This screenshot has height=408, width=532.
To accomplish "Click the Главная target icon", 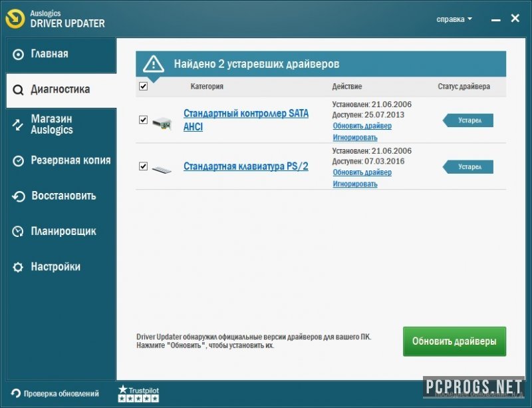I will pyautogui.click(x=18, y=55).
